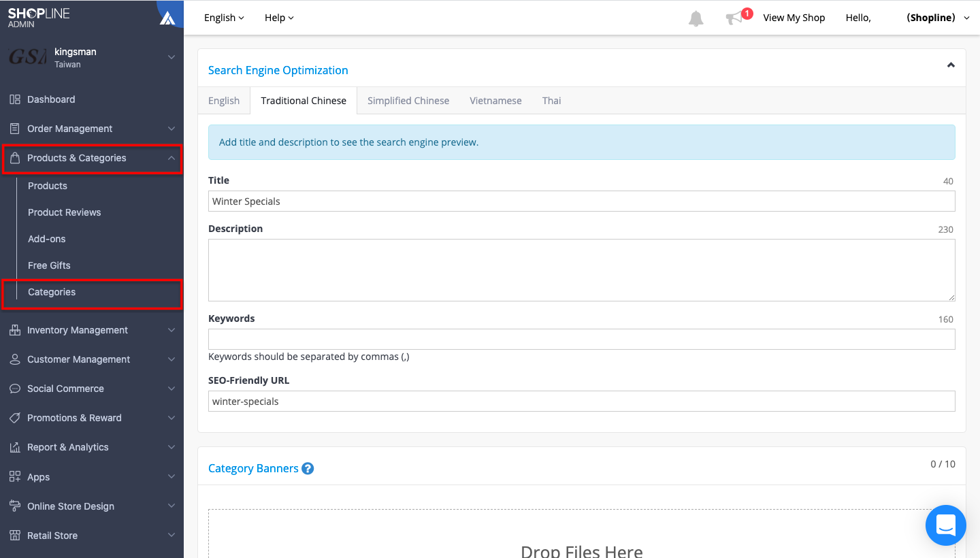Collapse the Search Engine Optimization panel

[951, 65]
